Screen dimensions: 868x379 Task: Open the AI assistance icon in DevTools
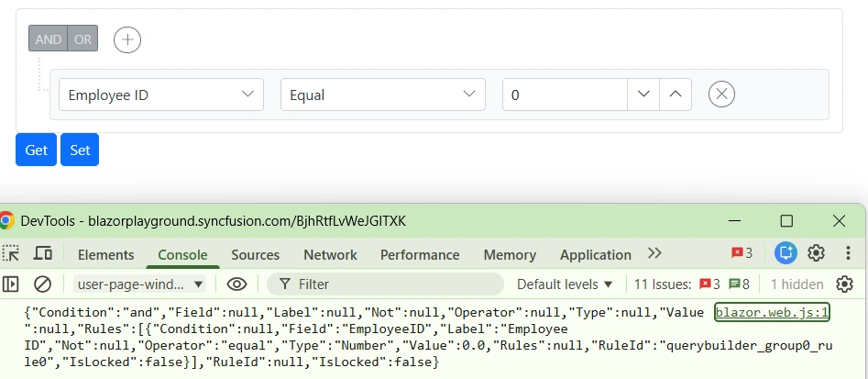click(786, 253)
